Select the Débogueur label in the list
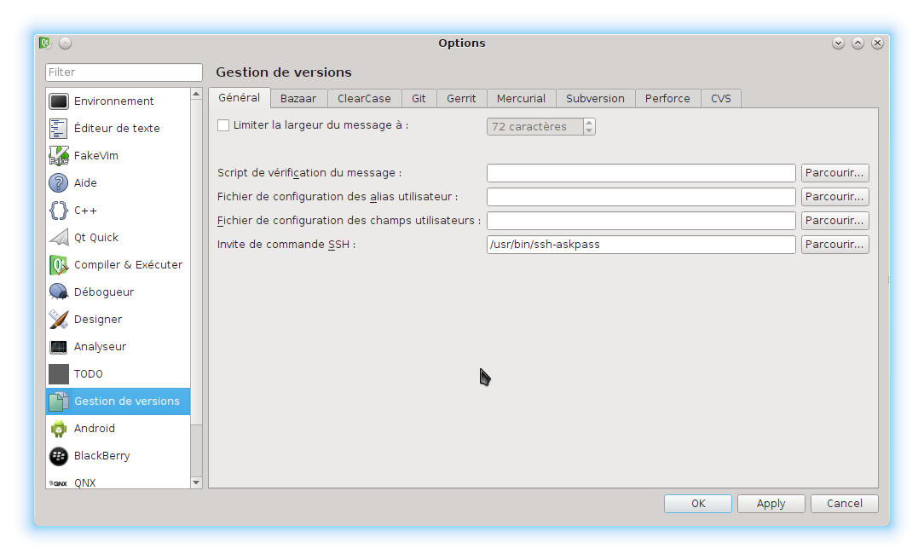Viewport: 924px width, 560px height. [104, 292]
